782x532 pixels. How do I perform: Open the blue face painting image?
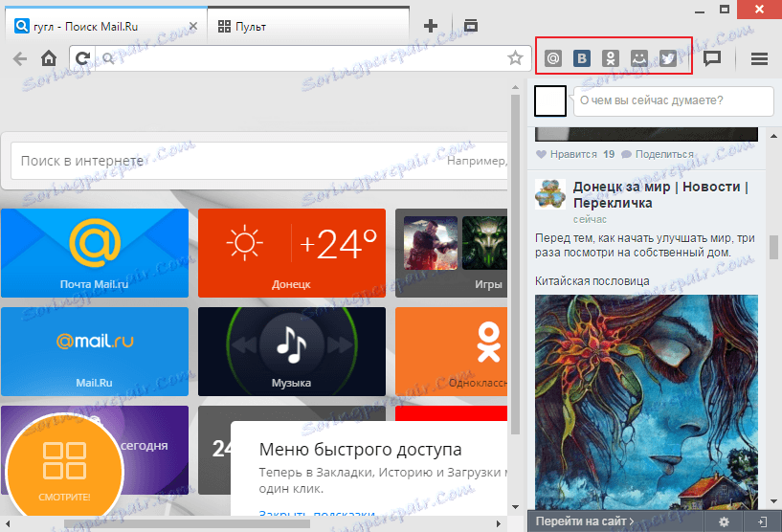(x=646, y=402)
